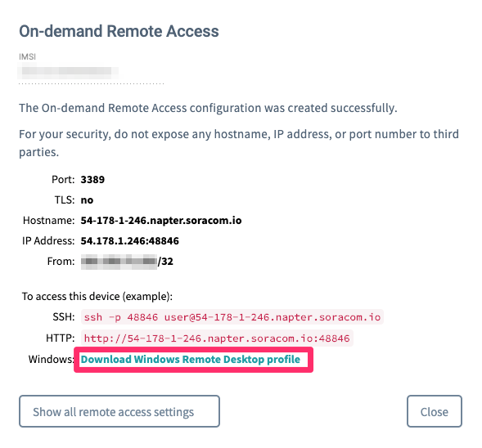This screenshot has width=482, height=448.
Task: Click the SSH label
Action: point(64,316)
